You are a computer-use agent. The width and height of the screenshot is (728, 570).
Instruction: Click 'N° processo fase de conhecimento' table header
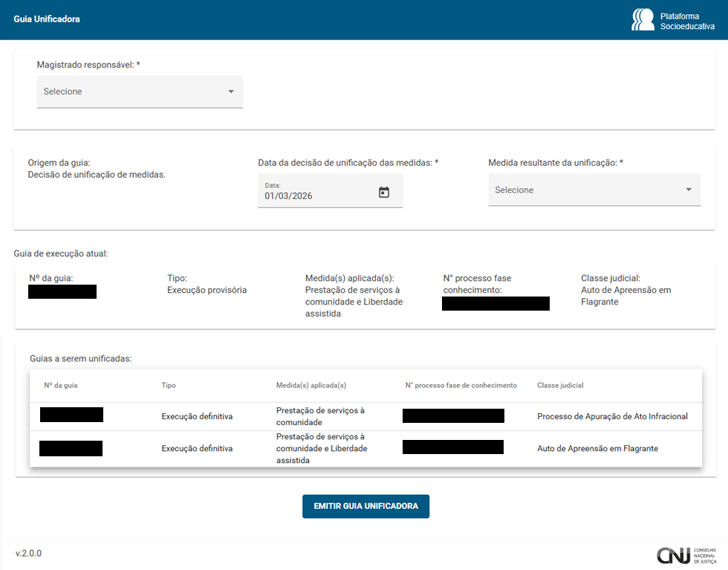[461, 386]
